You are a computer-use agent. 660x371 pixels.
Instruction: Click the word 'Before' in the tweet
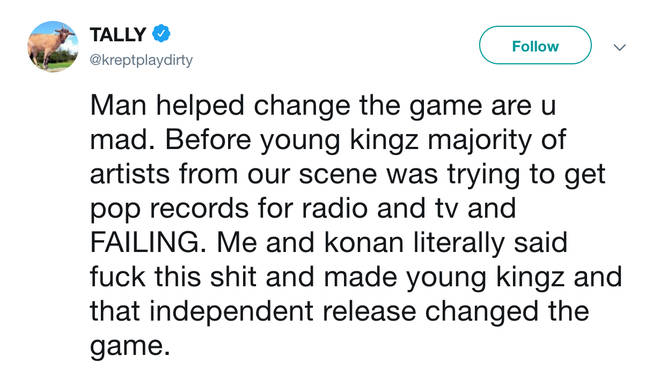point(208,140)
